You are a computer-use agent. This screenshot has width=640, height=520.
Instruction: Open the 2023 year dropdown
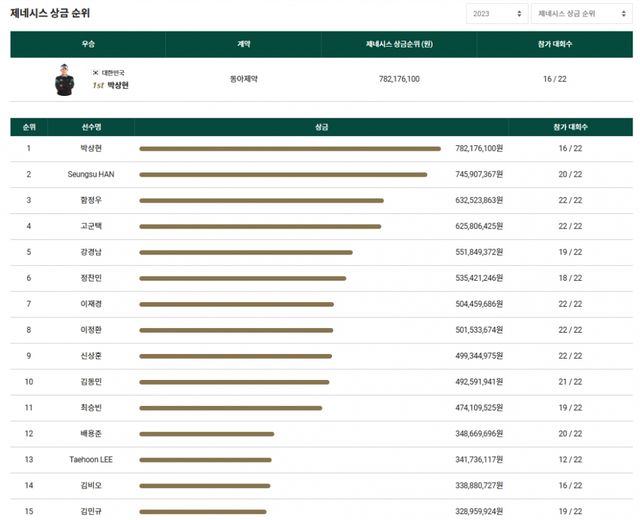(x=495, y=14)
